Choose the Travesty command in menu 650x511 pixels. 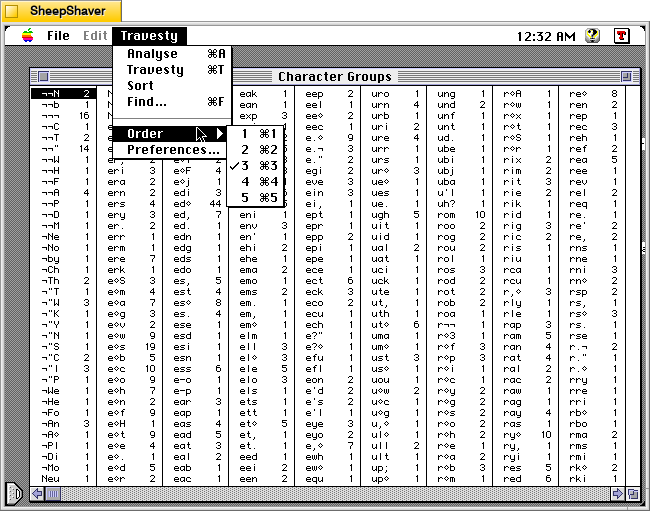coord(172,70)
